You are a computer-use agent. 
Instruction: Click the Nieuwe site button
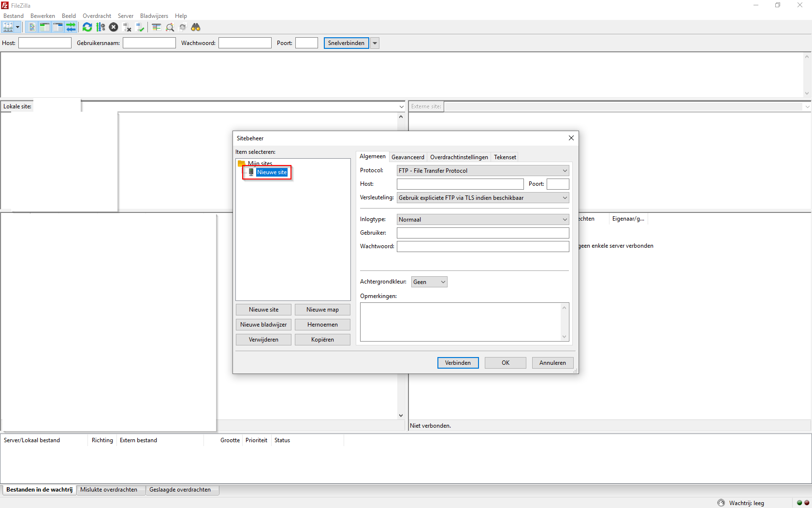(263, 310)
